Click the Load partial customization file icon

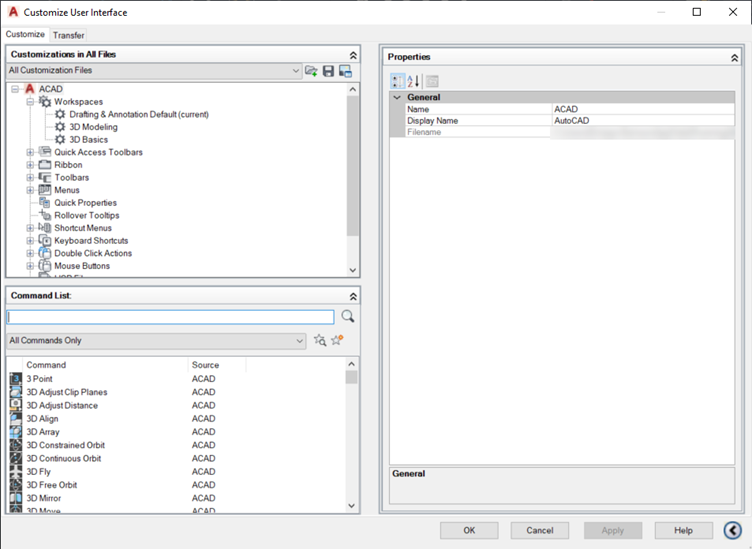(311, 71)
